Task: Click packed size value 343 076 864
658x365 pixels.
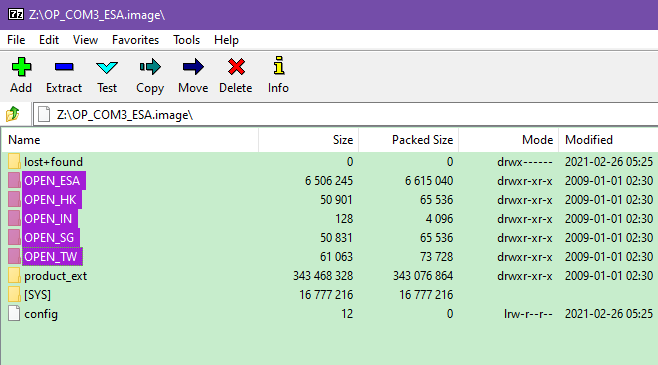Action: coord(423,276)
